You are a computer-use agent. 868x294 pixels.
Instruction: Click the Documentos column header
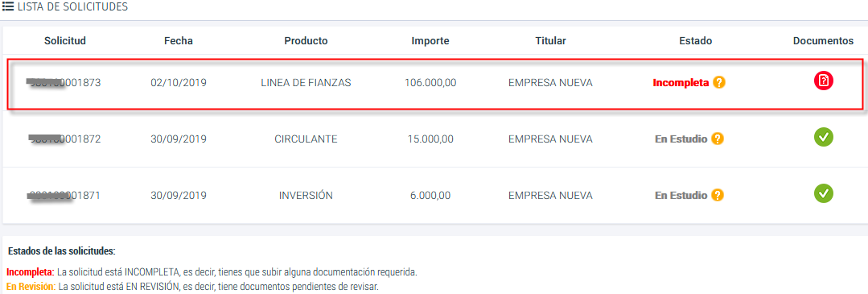click(x=823, y=40)
